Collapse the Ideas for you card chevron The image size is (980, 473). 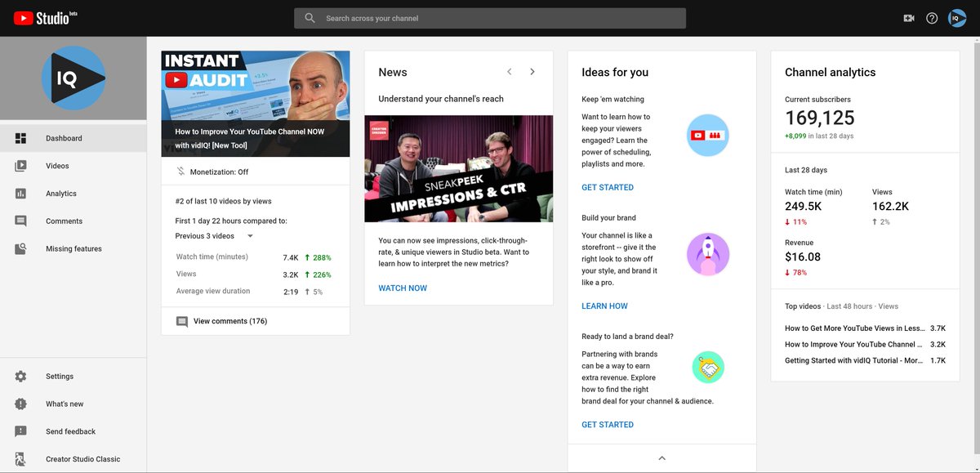point(662,458)
